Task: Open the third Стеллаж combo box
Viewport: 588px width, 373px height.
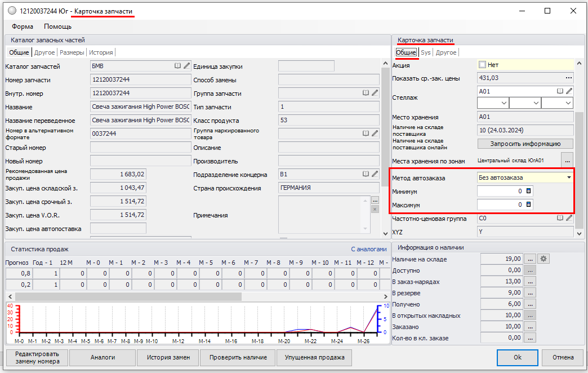Action: [x=556, y=103]
